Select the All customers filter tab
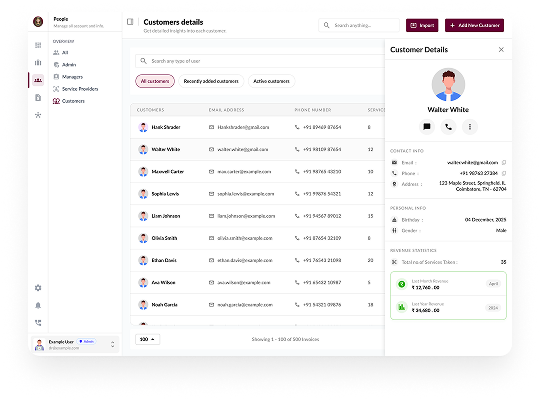Screen dimensions: 540x400 (x=155, y=81)
